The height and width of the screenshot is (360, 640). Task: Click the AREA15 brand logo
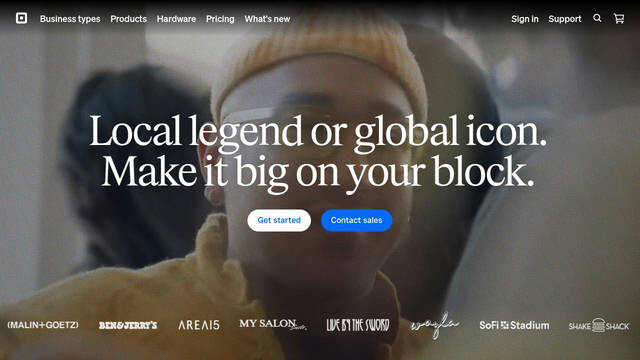click(x=199, y=325)
